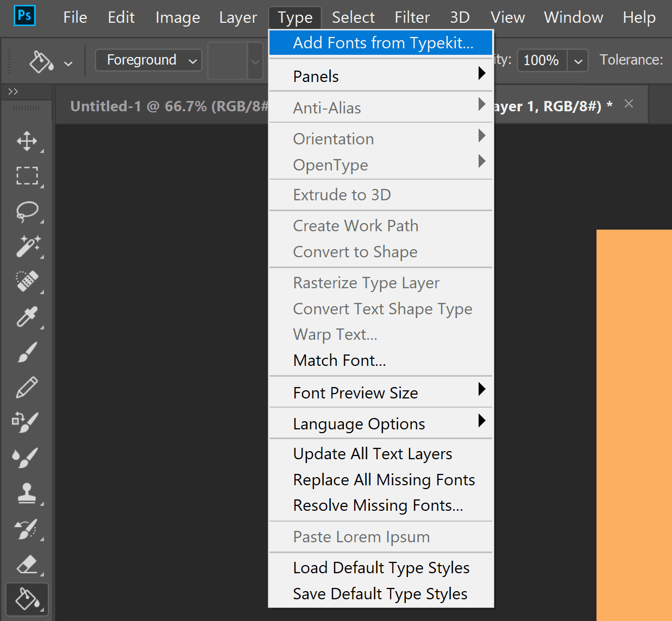
Task: Choose Resolve Missing Fonts
Action: click(381, 505)
